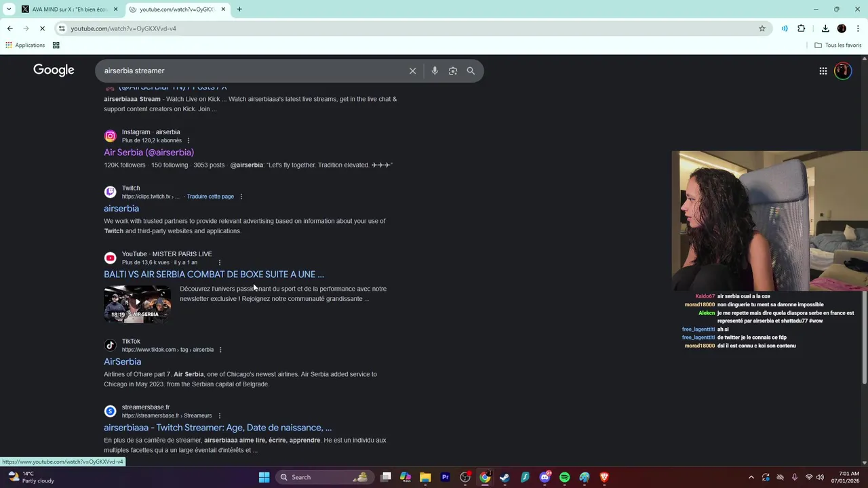View site information in address bar
This screenshot has width=868, height=488.
[x=62, y=28]
